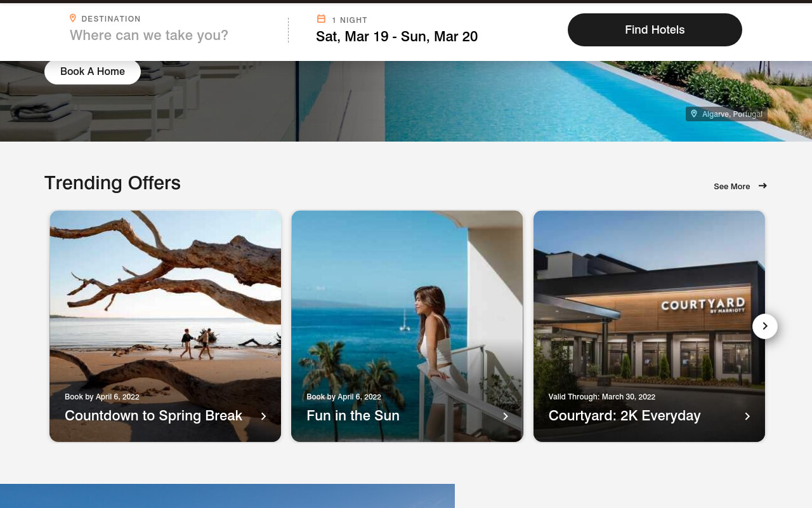Viewport: 812px width, 508px height.
Task: Click the calendar icon beside 1 Night
Action: tap(321, 19)
